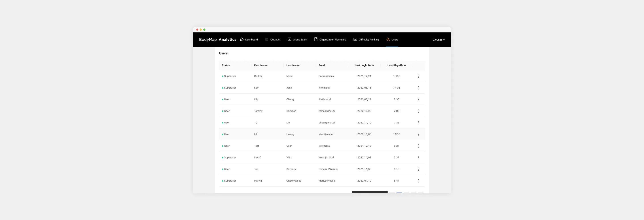This screenshot has width=644, height=220.
Task: Click the Organization Flashcard bookmark icon
Action: 315,39
